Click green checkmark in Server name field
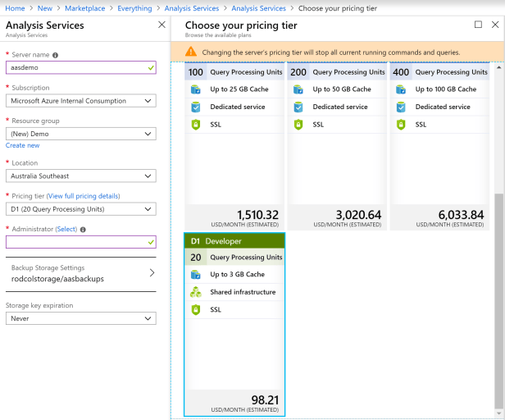 (x=151, y=68)
